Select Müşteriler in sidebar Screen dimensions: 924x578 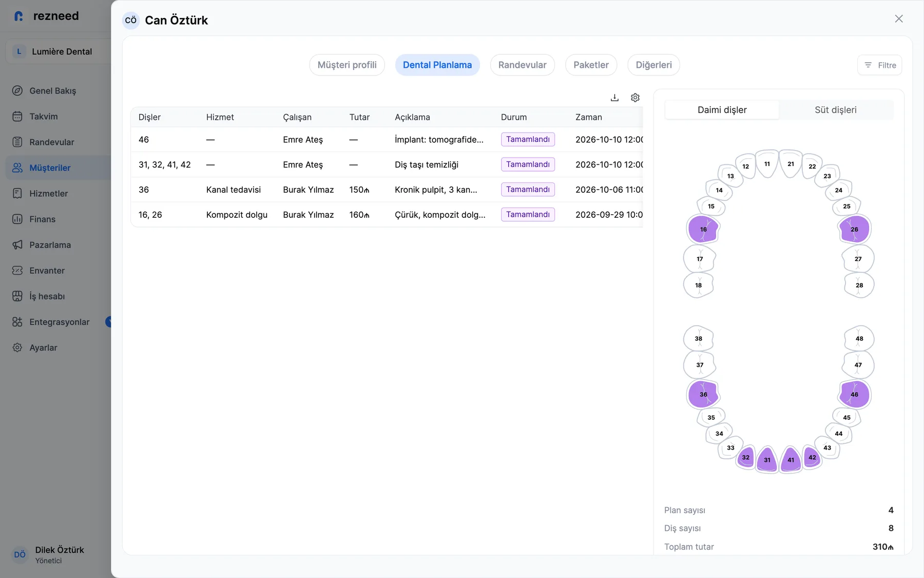pos(50,168)
